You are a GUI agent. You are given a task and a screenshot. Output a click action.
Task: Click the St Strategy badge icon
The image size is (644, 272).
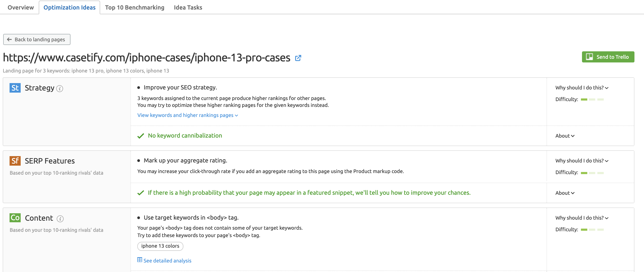tap(15, 88)
